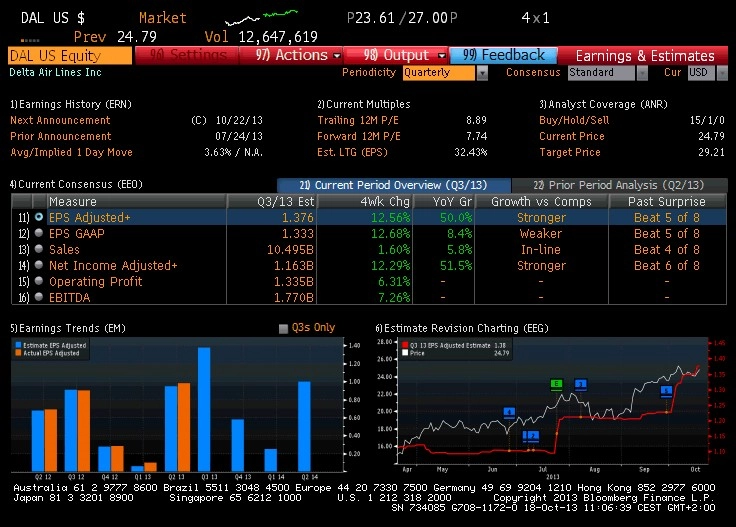
Task: Open 1) Earnings History (ERN) link
Action: (x=71, y=104)
